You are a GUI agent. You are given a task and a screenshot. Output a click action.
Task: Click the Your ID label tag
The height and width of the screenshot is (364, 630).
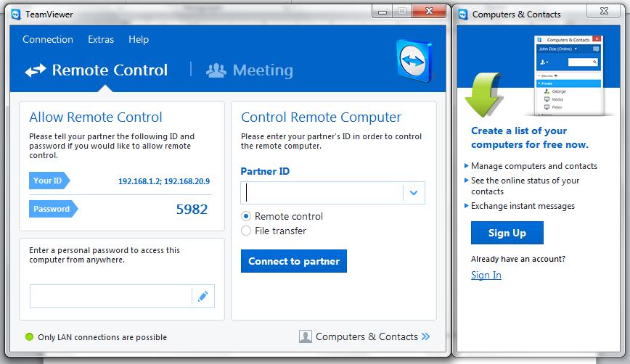tap(49, 181)
